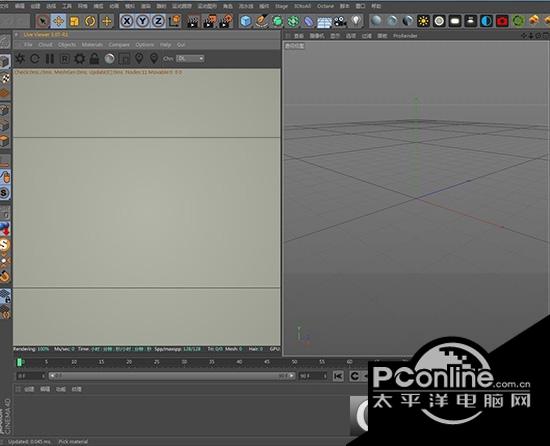The height and width of the screenshot is (446, 550).
Task: Open the Materials menu in Live Viewer
Action: pos(92,45)
